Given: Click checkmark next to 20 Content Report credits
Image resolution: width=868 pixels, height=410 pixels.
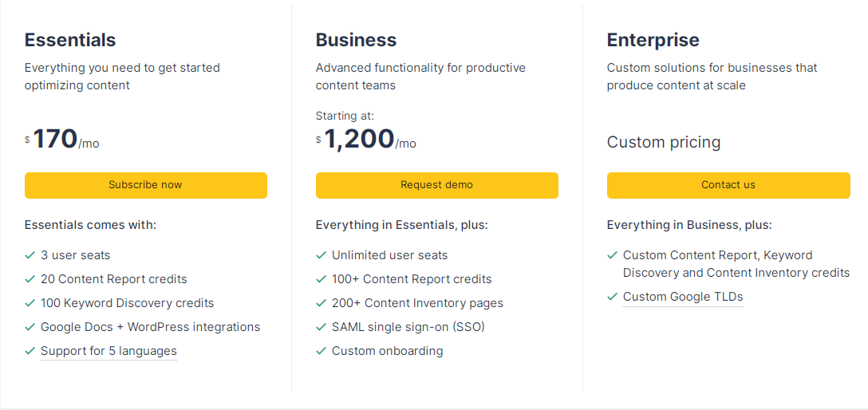Looking at the screenshot, I should click(30, 279).
